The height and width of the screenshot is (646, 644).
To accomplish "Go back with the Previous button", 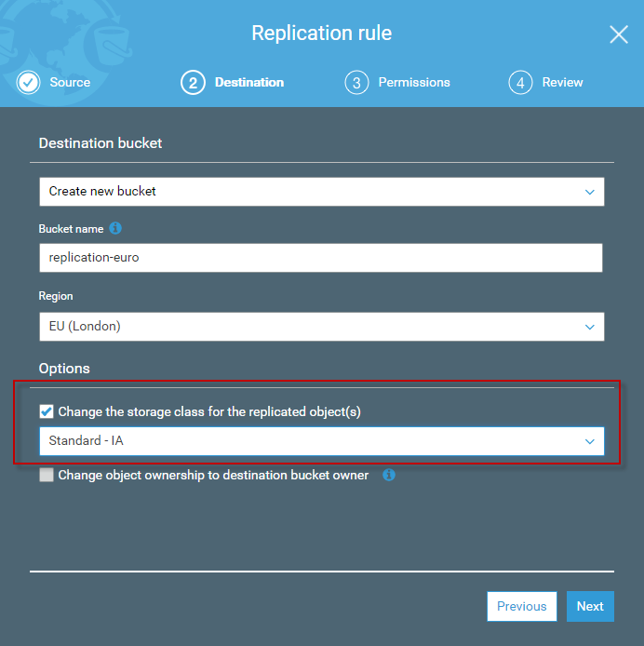I will pyautogui.click(x=521, y=606).
